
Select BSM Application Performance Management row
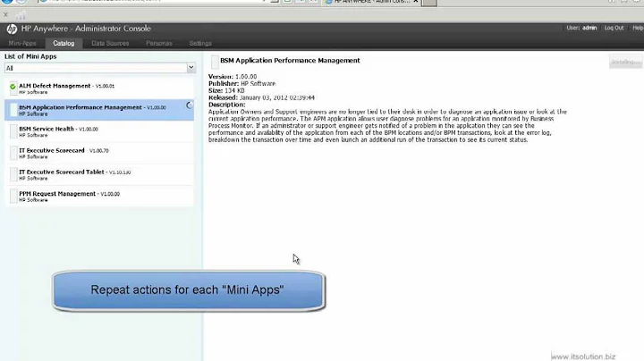99,110
